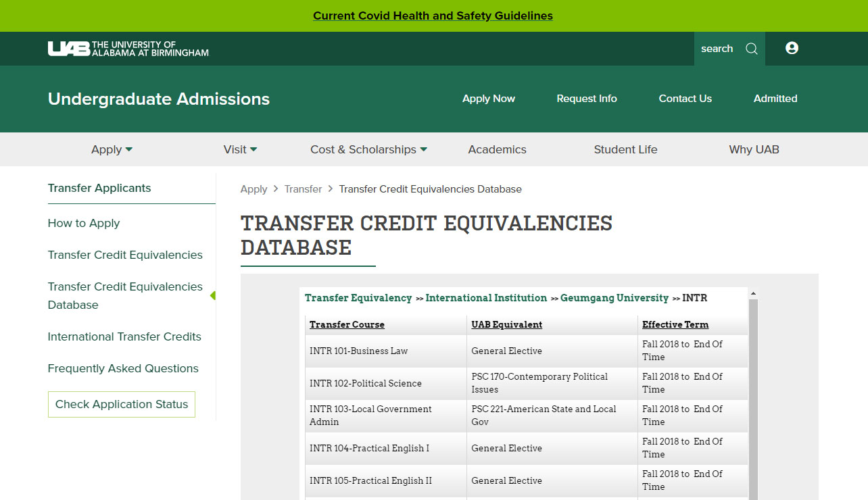Go to the Academics menu item
This screenshot has width=868, height=500.
[497, 149]
